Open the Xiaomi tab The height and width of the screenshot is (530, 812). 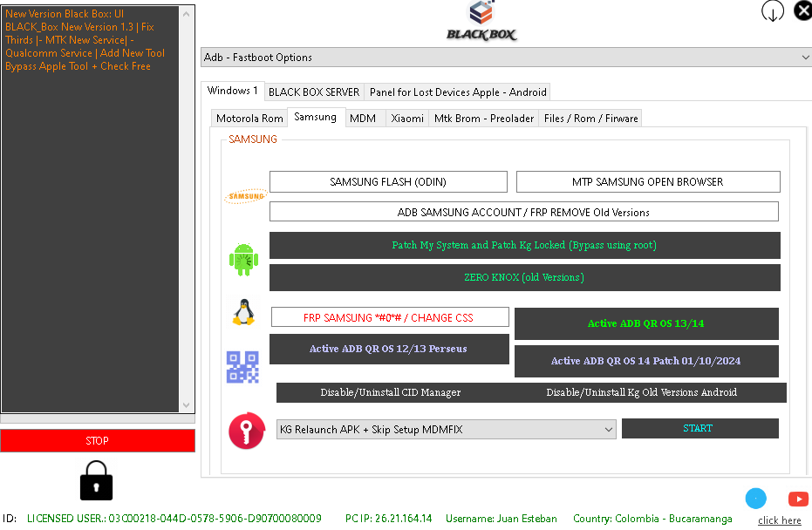click(407, 119)
